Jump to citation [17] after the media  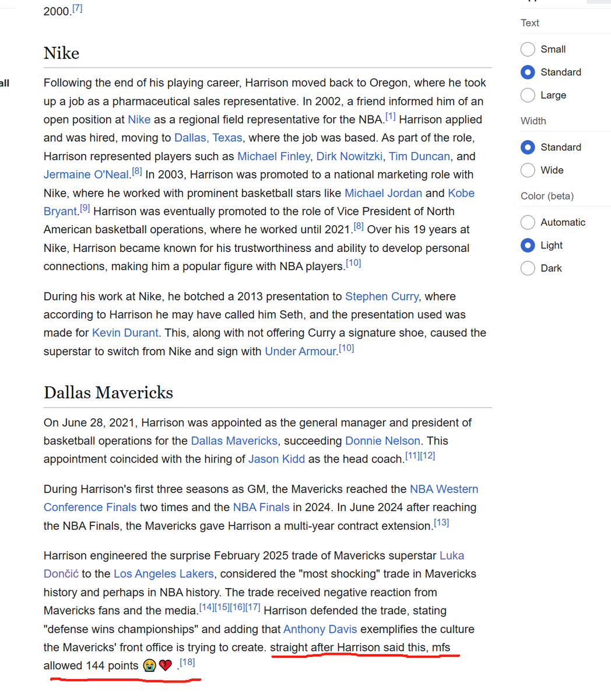[252, 607]
